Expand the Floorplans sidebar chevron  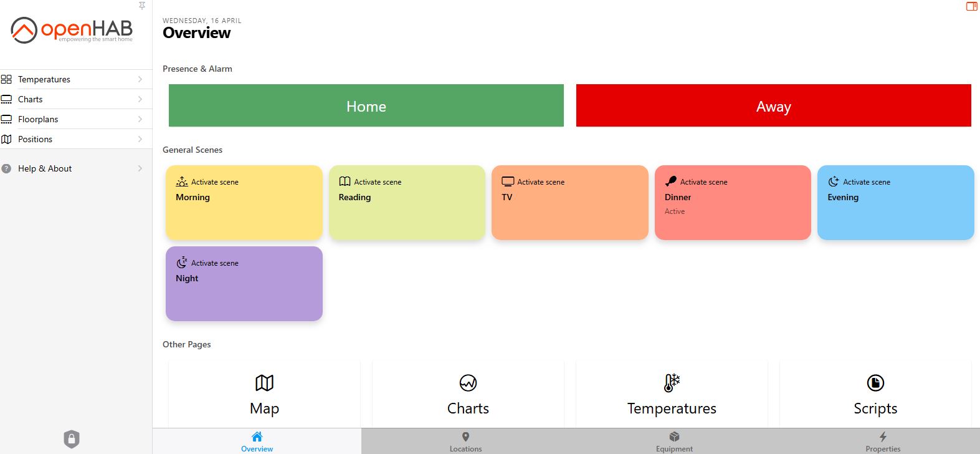tap(140, 119)
